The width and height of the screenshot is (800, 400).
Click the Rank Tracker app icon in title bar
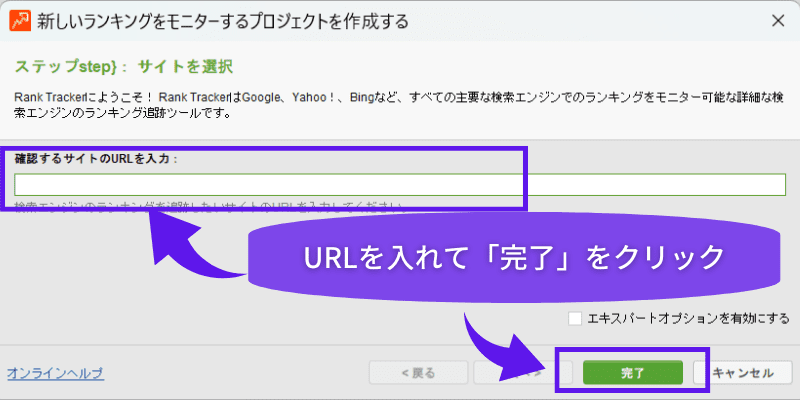point(20,20)
